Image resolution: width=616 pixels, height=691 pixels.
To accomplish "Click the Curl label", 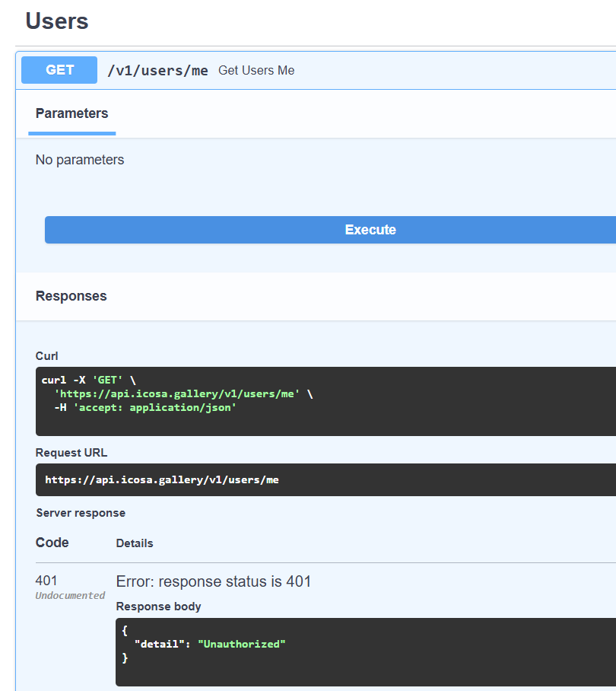I will [47, 356].
